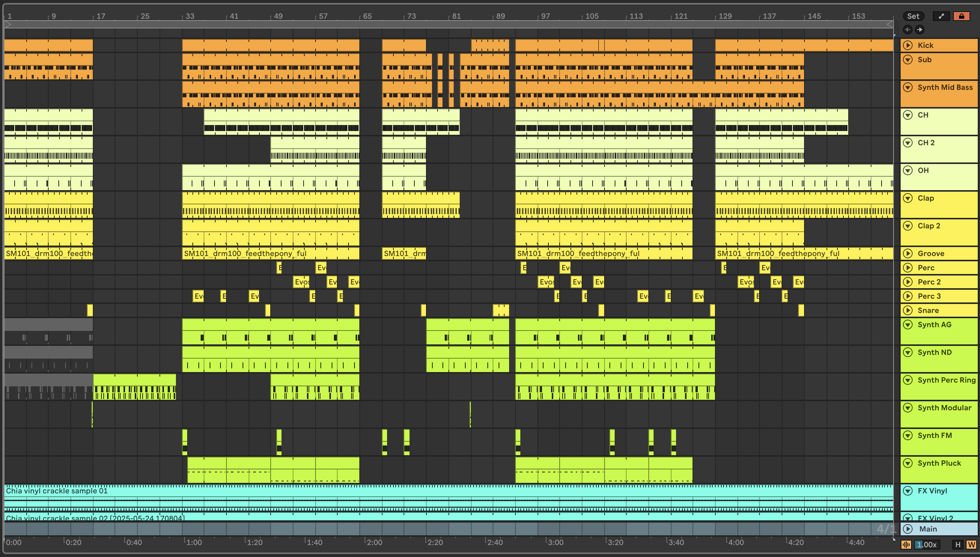Unfold the Snare track

tap(908, 310)
